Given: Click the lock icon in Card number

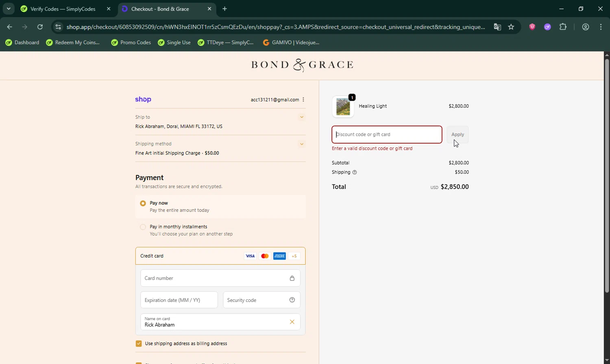Looking at the screenshot, I should 292,278.
